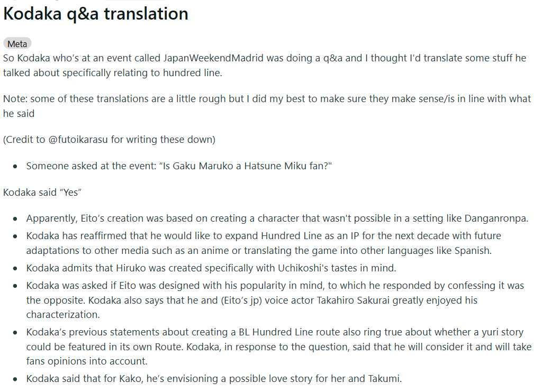Image resolution: width=542 pixels, height=392 pixels.
Task: Click the 'Kodaka said Yes' line
Action: pos(42,193)
